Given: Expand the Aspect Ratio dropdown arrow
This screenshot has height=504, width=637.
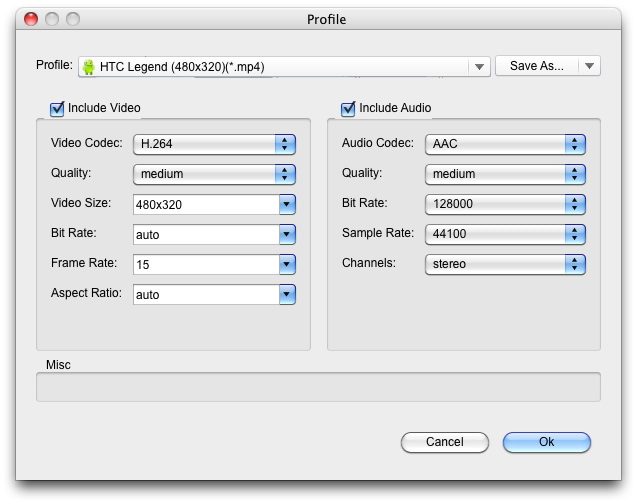Looking at the screenshot, I should point(287,294).
